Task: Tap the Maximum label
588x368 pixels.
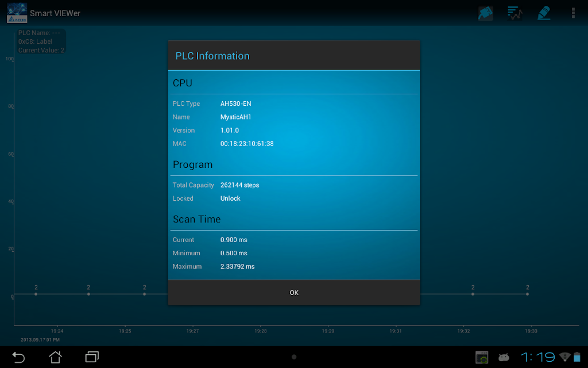Action: [x=187, y=267]
